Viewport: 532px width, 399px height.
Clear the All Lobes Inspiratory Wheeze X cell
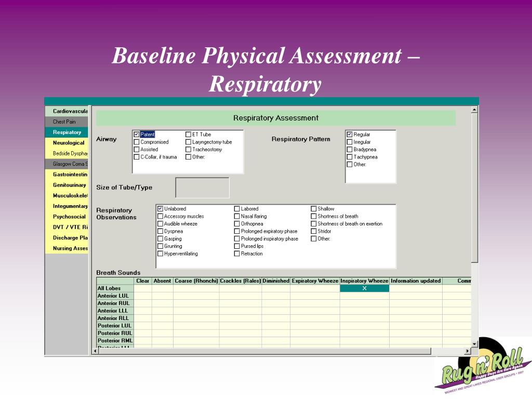tap(364, 288)
